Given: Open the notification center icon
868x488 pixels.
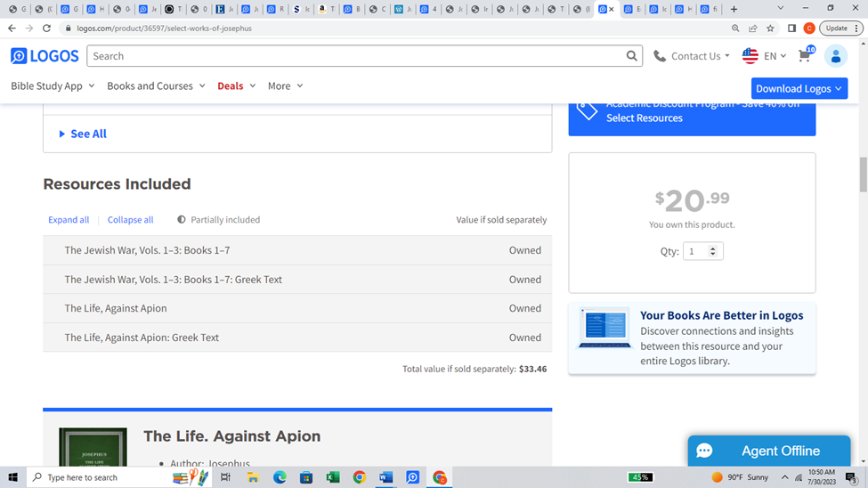Looking at the screenshot, I should 852,477.
